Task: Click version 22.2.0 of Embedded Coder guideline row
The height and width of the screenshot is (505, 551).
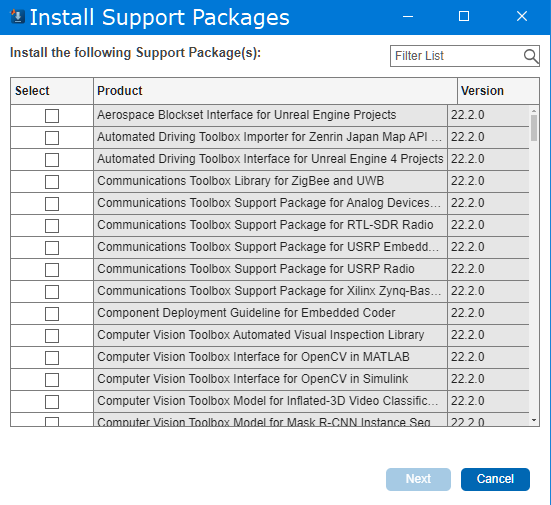Action: coord(468,313)
